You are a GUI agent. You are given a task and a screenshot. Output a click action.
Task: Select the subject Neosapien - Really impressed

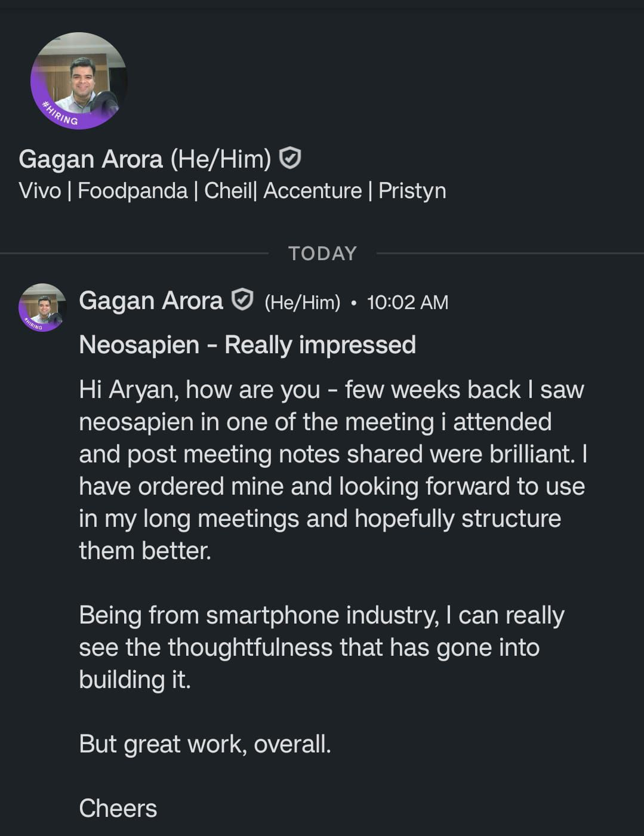click(x=247, y=345)
